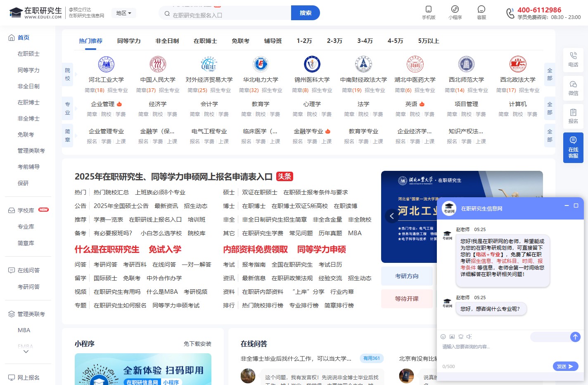Image resolution: width=588 pixels, height=385 pixels.
Task: Click the 考研方向 button
Action: 407,276
